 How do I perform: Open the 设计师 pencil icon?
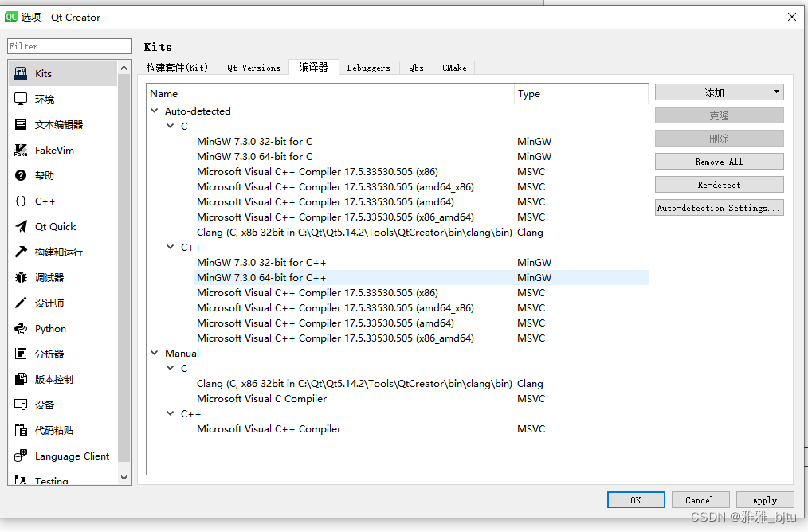(x=21, y=303)
